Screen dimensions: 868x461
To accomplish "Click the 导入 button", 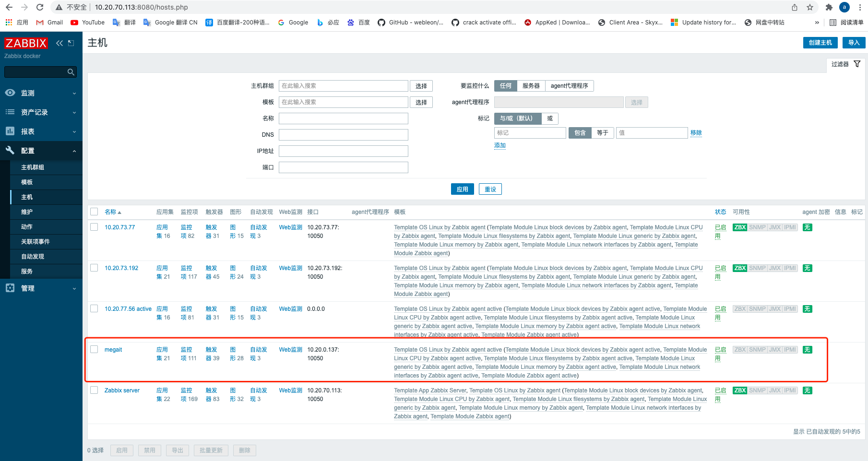I will [854, 43].
